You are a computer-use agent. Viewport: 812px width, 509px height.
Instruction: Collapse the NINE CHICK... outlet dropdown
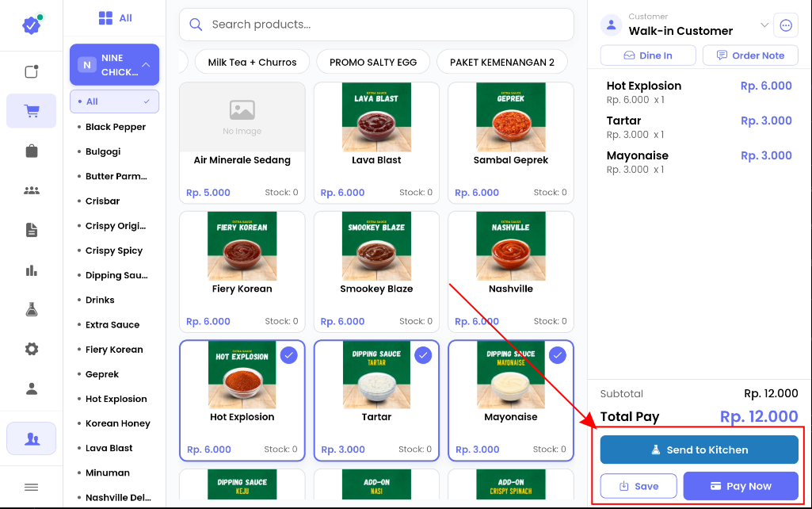(x=114, y=65)
